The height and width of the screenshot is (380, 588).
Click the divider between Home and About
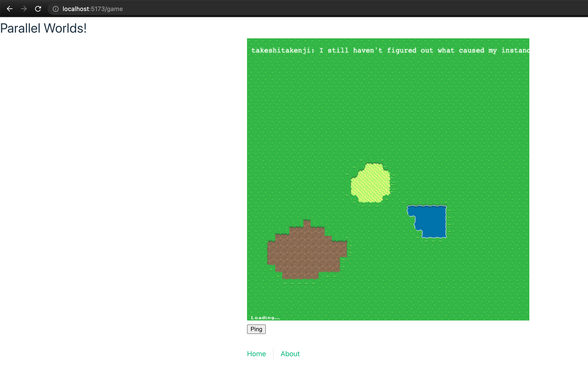click(x=273, y=354)
